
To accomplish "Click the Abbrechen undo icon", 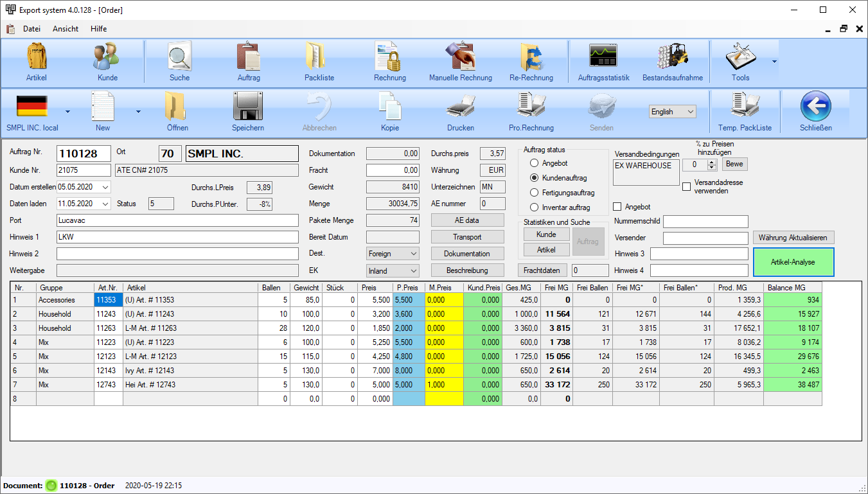I will click(x=319, y=106).
